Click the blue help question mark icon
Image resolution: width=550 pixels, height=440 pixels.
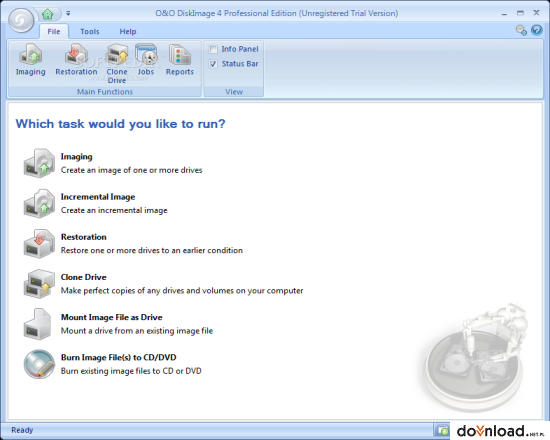pyautogui.click(x=537, y=31)
